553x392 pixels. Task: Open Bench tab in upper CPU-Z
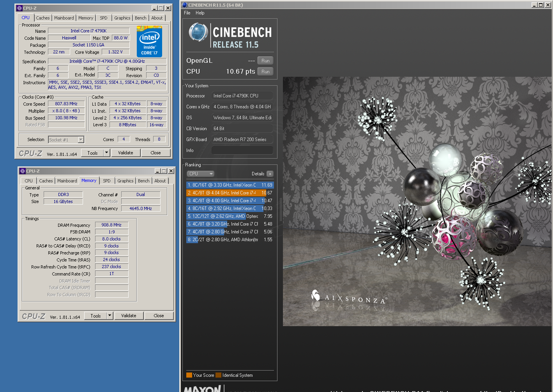(x=141, y=18)
